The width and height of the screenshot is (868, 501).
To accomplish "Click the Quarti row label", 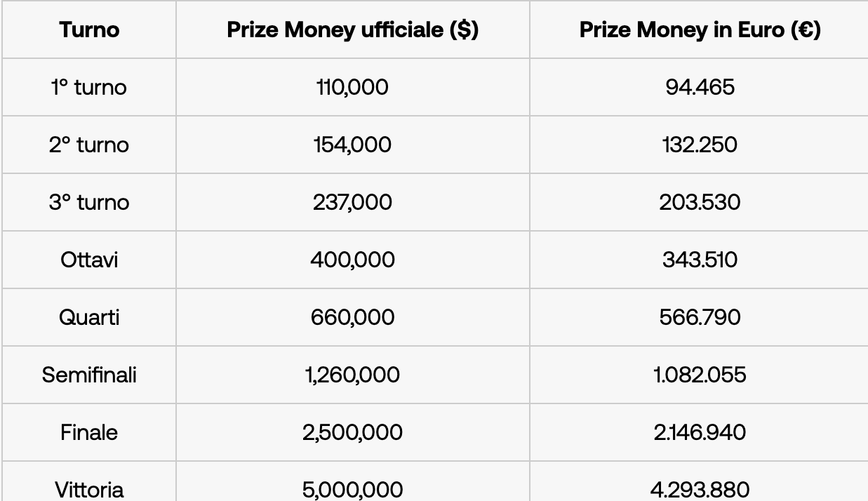I will click(x=89, y=318).
